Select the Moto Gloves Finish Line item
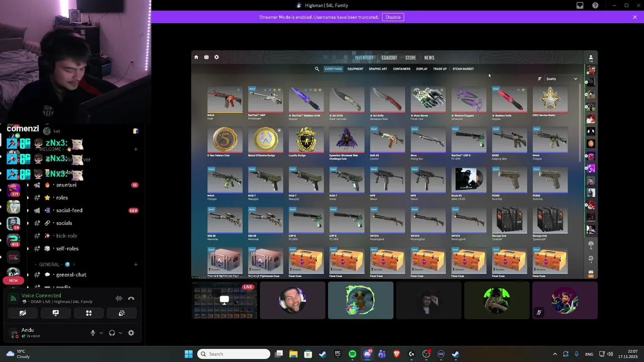Viewport: 644px width, 362px height. point(428,103)
